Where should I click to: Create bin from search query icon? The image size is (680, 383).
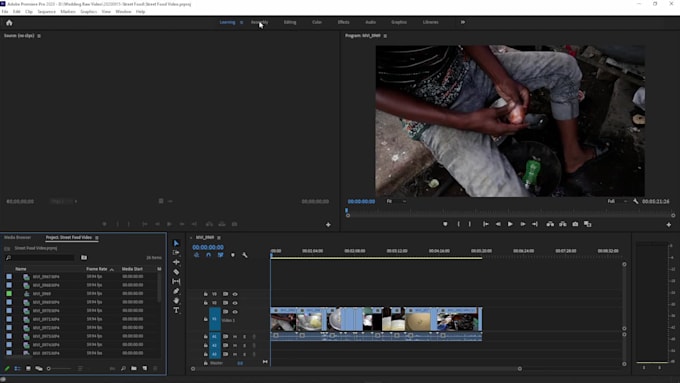(x=84, y=258)
